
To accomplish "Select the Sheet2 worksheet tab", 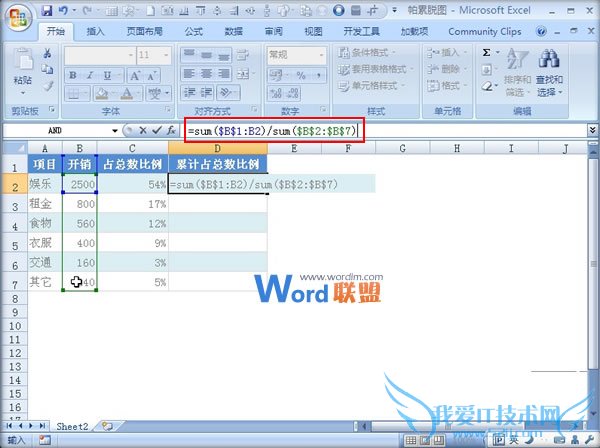I will pyautogui.click(x=72, y=426).
